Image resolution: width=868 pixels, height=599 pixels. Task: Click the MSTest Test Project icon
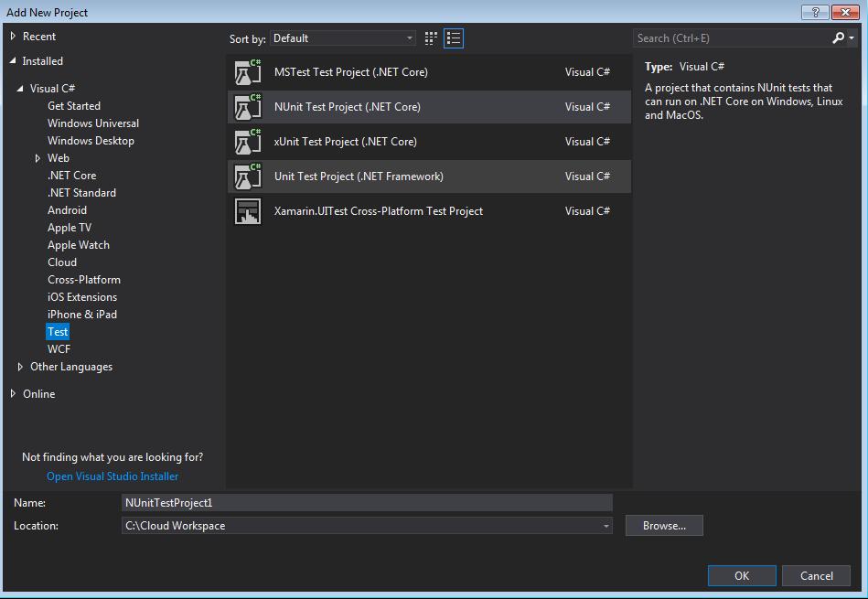pos(247,72)
